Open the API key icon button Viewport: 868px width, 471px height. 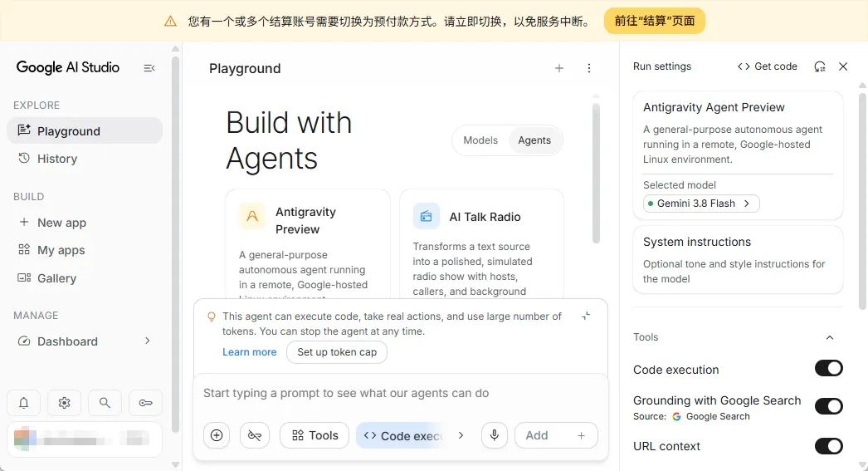coord(145,403)
